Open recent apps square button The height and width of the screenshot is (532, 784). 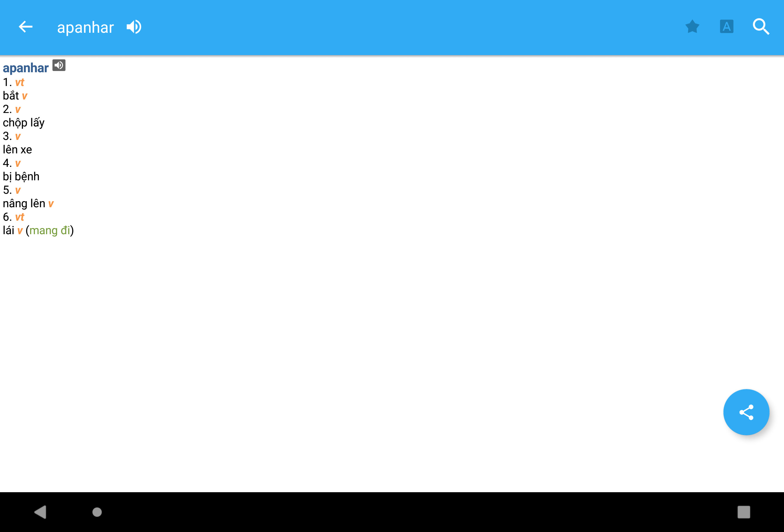pos(744,512)
